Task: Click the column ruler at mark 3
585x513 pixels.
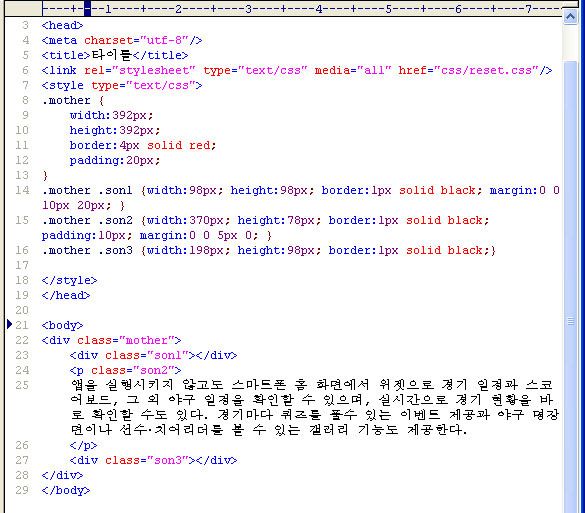Action: coord(248,9)
